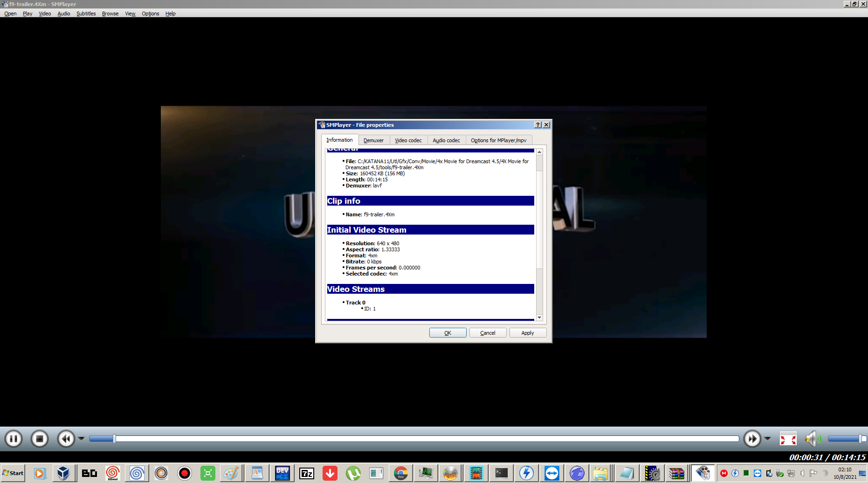Image resolution: width=868 pixels, height=483 pixels.
Task: Click the rewind button
Action: (66, 439)
